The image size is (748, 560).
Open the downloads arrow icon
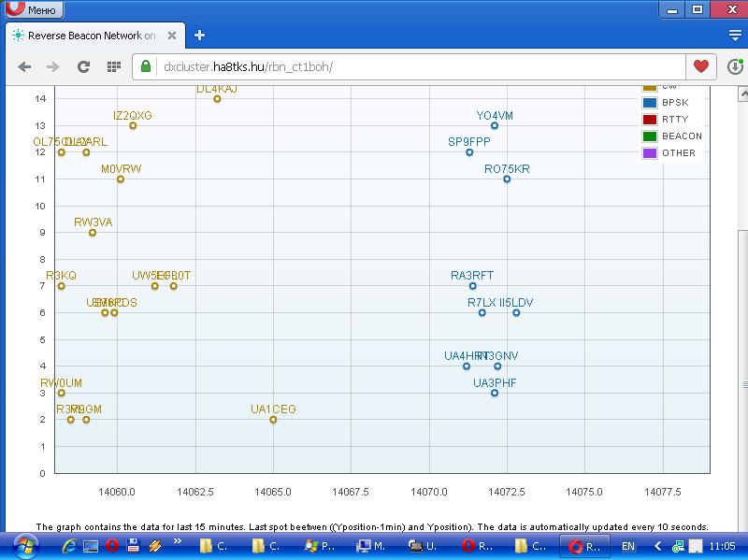pos(735,66)
